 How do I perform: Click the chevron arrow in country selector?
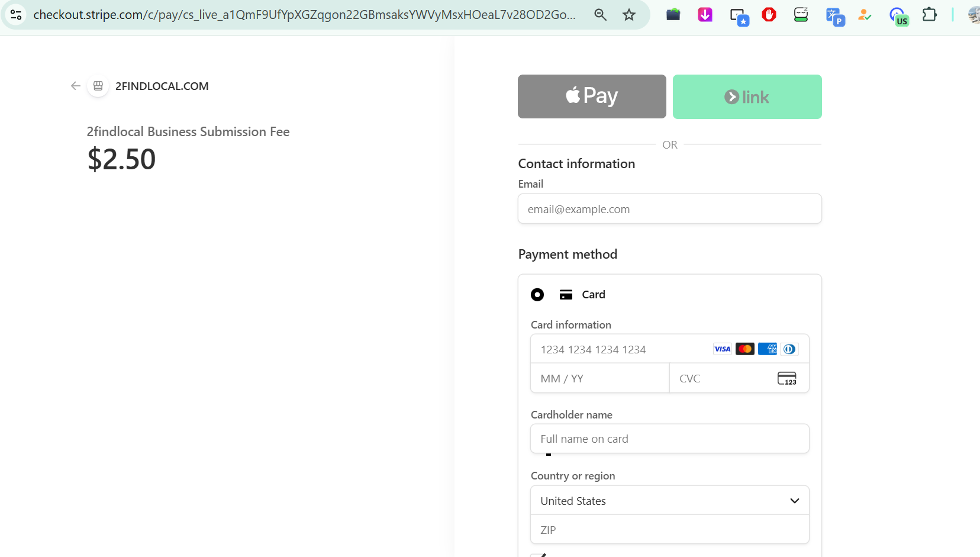[795, 501]
